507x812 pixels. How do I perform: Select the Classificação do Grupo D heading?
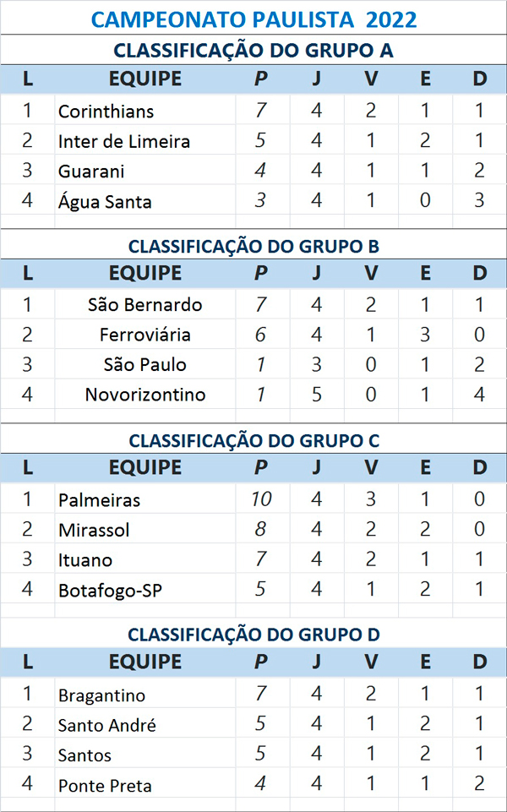[253, 634]
